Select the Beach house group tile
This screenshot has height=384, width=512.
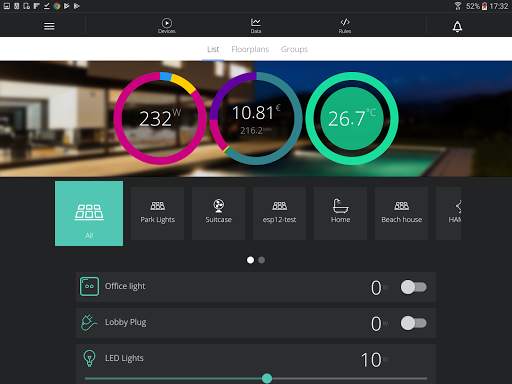[x=401, y=213]
